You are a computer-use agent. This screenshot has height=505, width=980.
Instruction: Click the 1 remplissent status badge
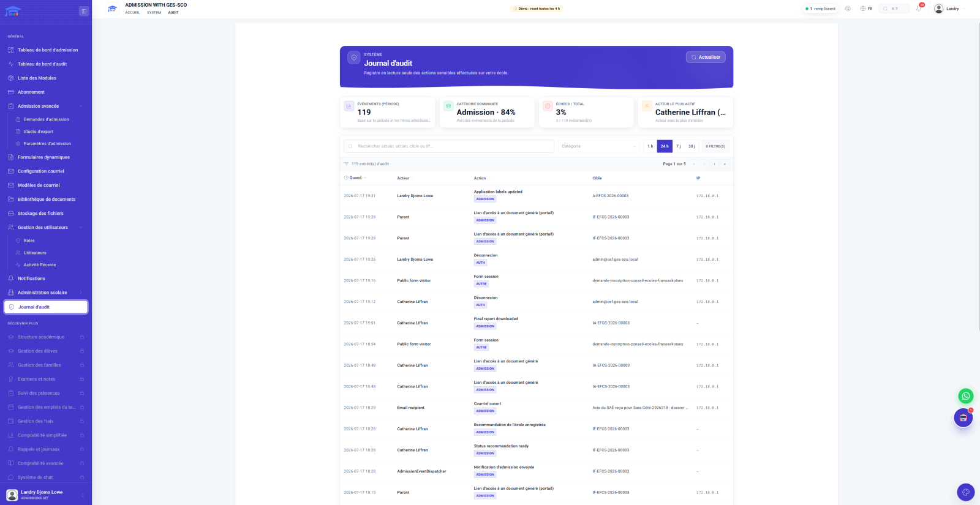tap(821, 9)
